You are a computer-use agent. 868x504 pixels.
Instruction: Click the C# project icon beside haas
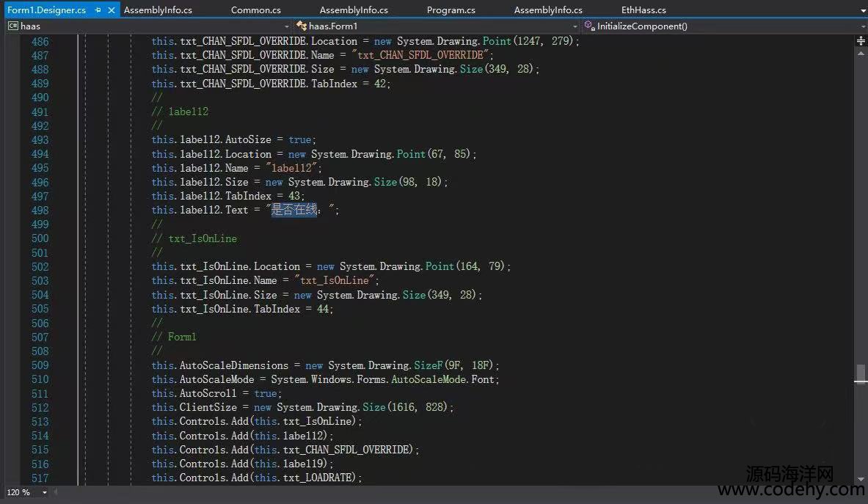[12, 26]
